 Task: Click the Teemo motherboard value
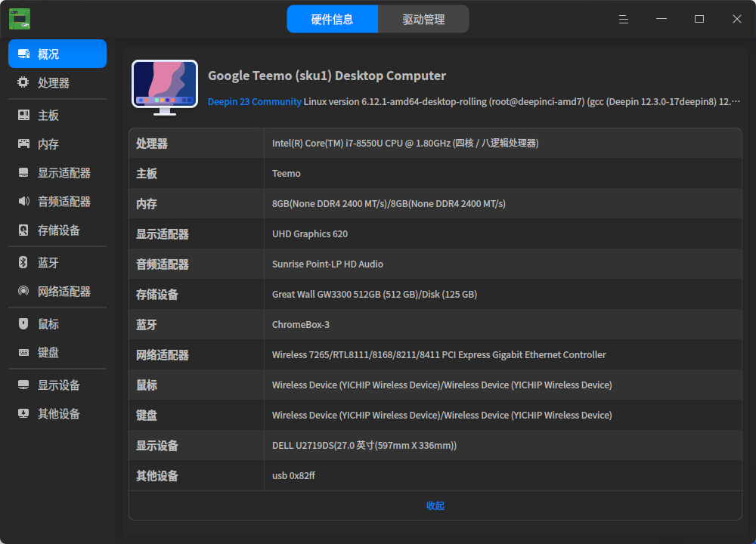tap(287, 174)
